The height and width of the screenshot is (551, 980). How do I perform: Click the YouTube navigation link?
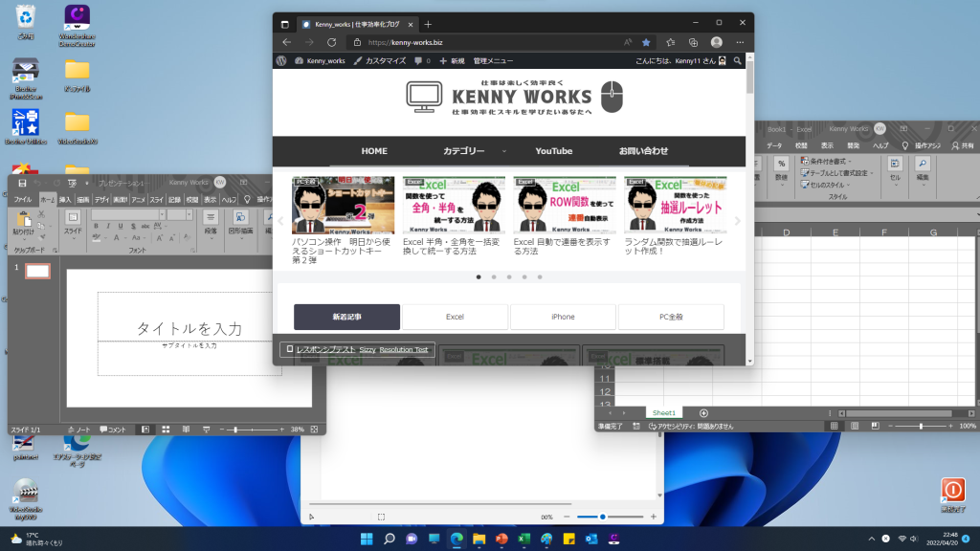click(553, 151)
